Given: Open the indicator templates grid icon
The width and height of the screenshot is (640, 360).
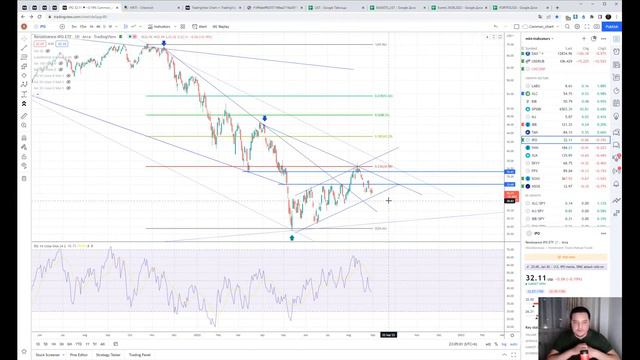Looking at the screenshot, I should click(183, 27).
